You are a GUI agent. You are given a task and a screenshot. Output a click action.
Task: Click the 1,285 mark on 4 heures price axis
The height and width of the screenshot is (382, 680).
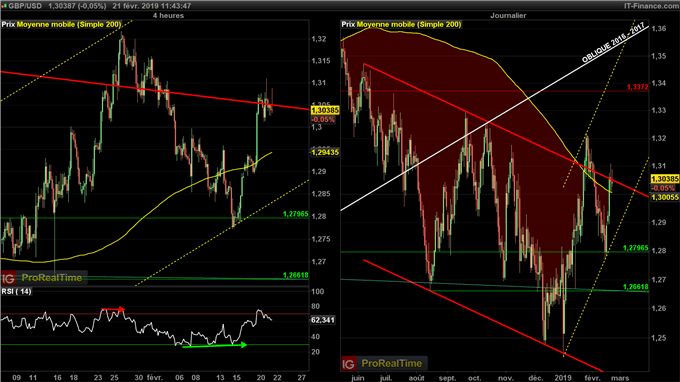320,194
